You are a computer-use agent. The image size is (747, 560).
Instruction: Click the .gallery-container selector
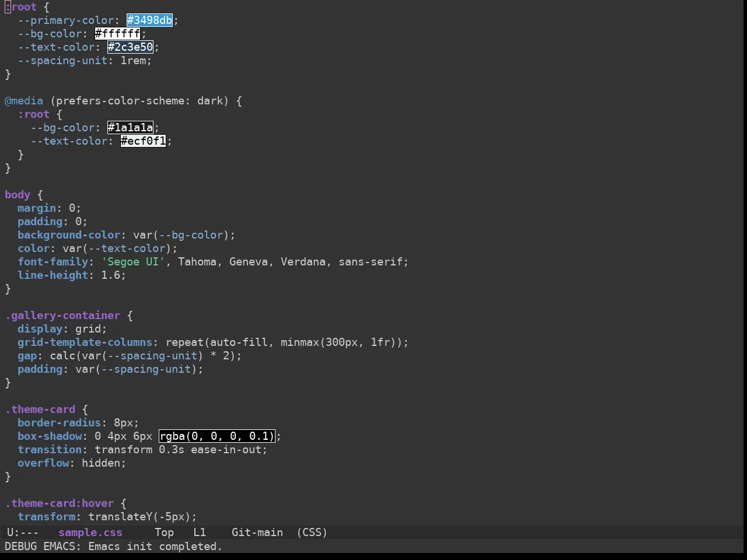[62, 316]
